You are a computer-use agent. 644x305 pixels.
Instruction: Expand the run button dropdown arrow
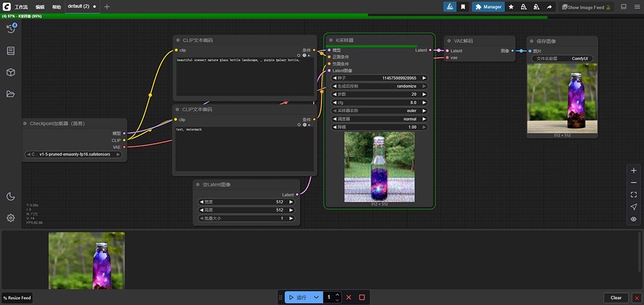pyautogui.click(x=317, y=297)
